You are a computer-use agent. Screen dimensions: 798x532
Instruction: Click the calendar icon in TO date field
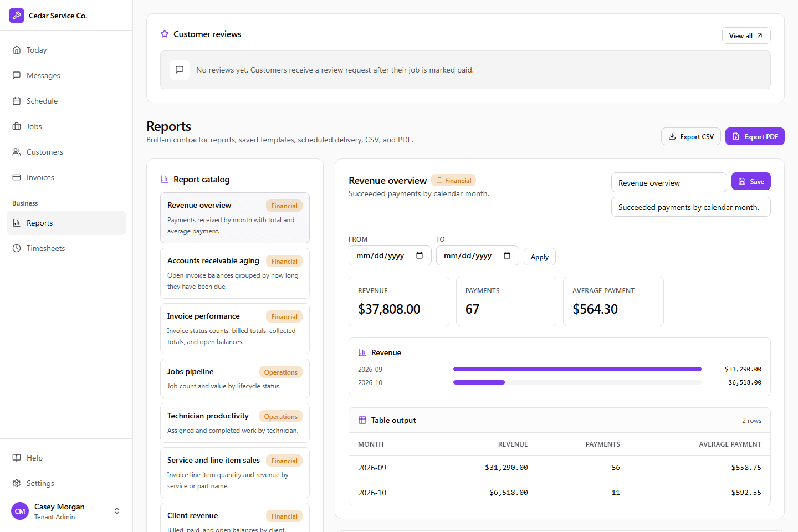click(507, 255)
